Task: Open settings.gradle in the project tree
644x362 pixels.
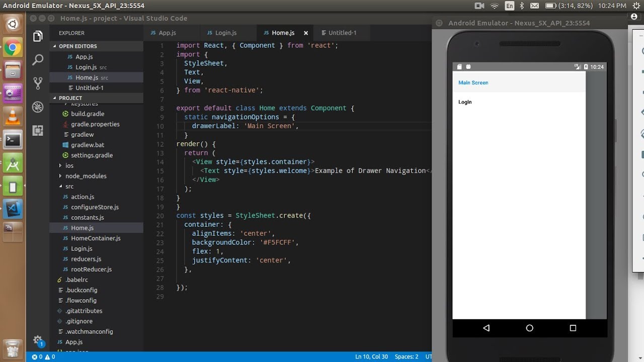Action: point(96,155)
